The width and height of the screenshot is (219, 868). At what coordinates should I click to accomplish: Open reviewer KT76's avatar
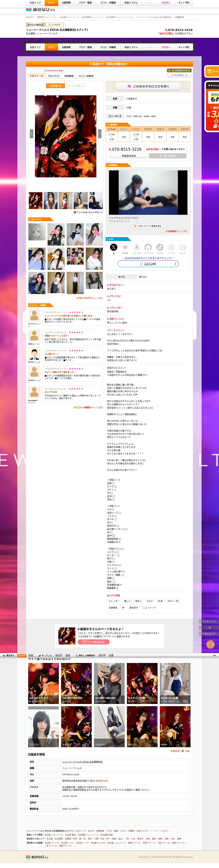tap(34, 354)
